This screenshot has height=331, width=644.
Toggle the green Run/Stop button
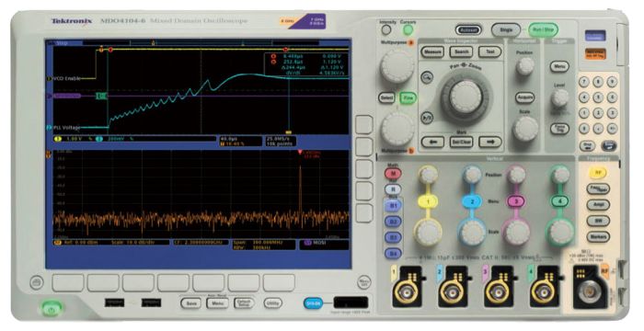pyautogui.click(x=543, y=29)
